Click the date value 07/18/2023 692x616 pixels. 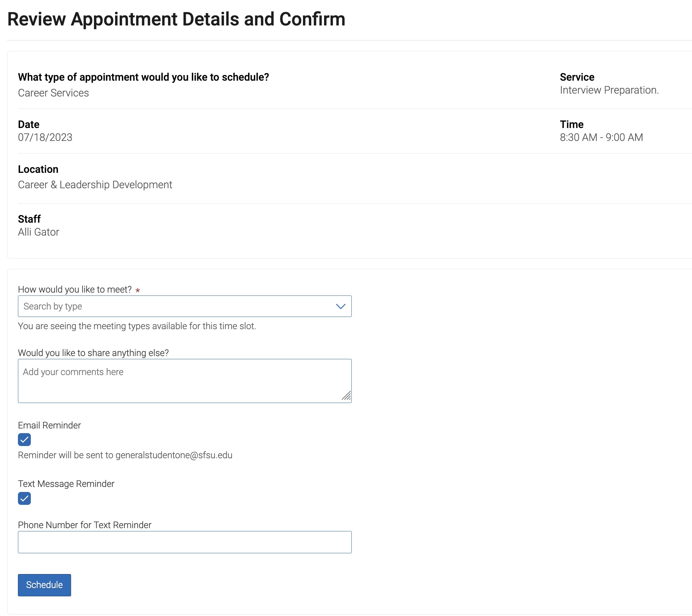point(45,137)
